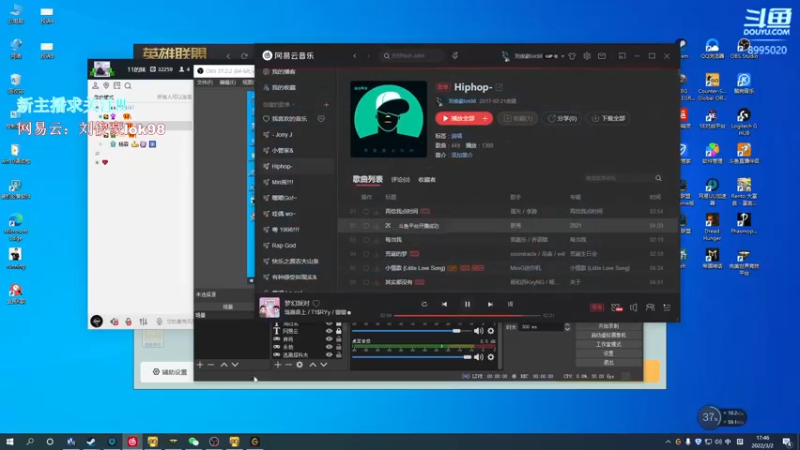Move selected OBS scene up
The width and height of the screenshot is (800, 450).
pos(224,365)
